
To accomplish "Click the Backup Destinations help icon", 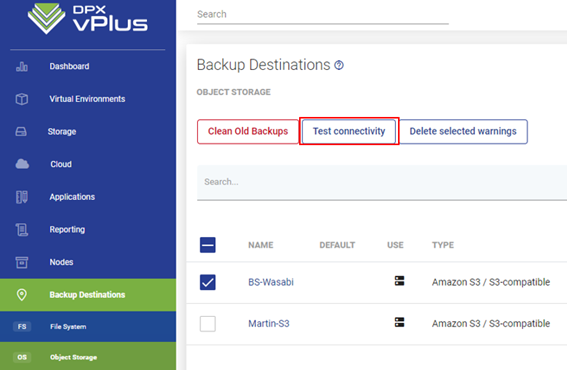I will tap(339, 65).
